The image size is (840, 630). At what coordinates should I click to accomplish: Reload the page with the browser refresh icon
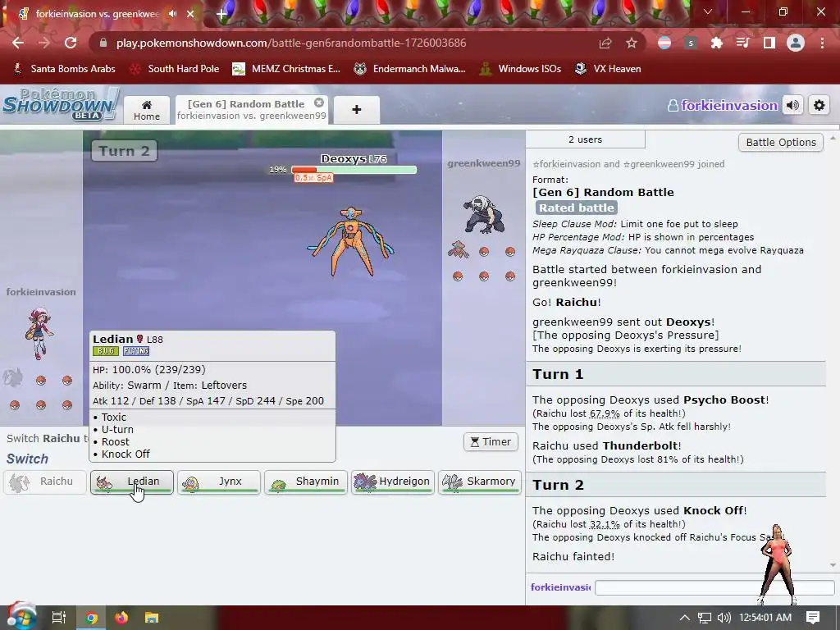click(71, 43)
